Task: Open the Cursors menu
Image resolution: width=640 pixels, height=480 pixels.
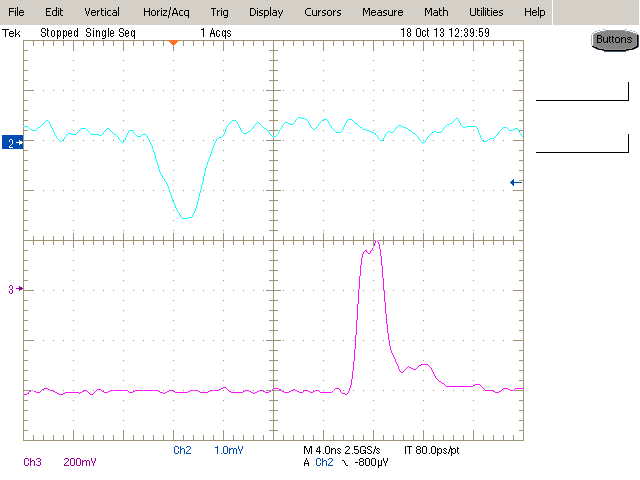Action: [x=322, y=12]
